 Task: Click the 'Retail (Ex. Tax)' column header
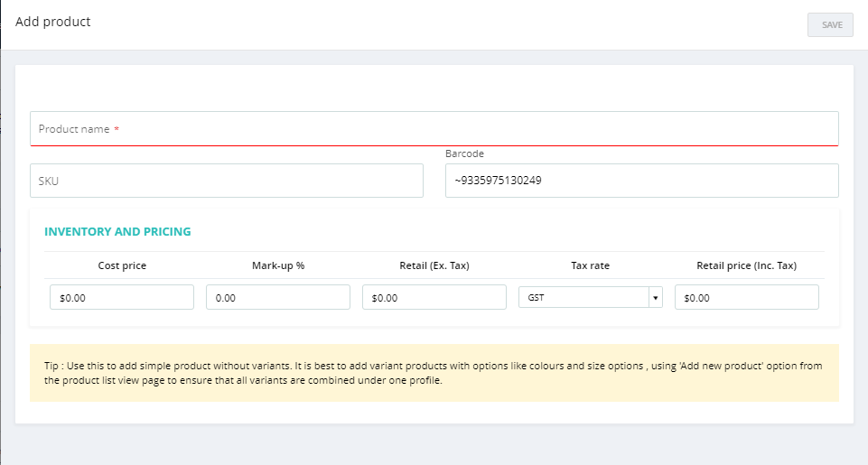pyautogui.click(x=434, y=265)
